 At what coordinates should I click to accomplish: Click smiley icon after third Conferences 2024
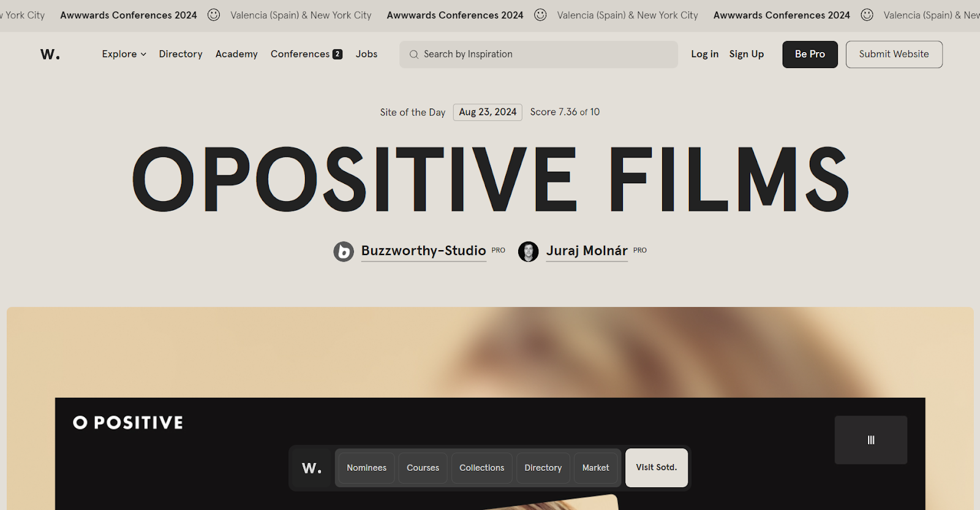tap(867, 15)
